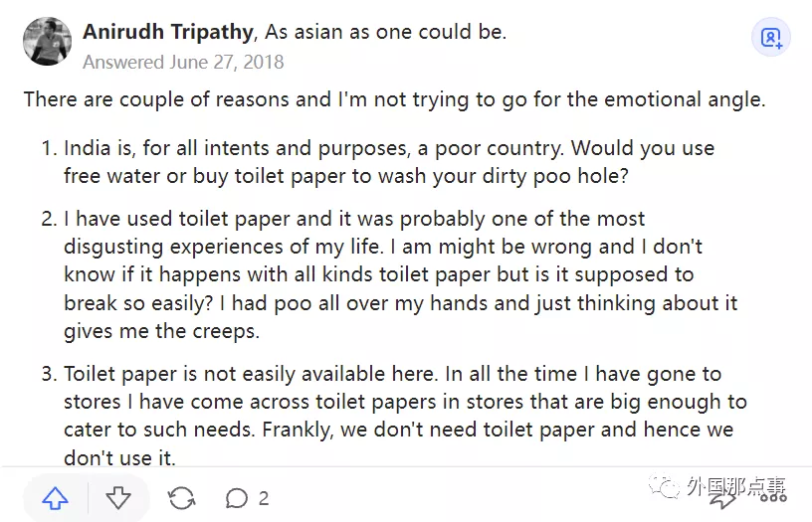Follow the author using the add-person icon
The image size is (812, 522).
tap(771, 38)
